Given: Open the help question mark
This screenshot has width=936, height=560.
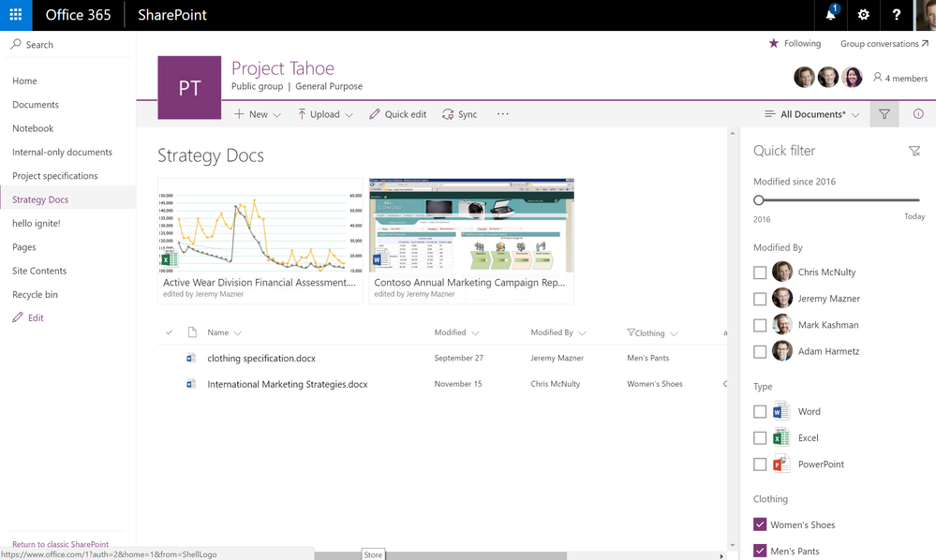Looking at the screenshot, I should (x=896, y=15).
